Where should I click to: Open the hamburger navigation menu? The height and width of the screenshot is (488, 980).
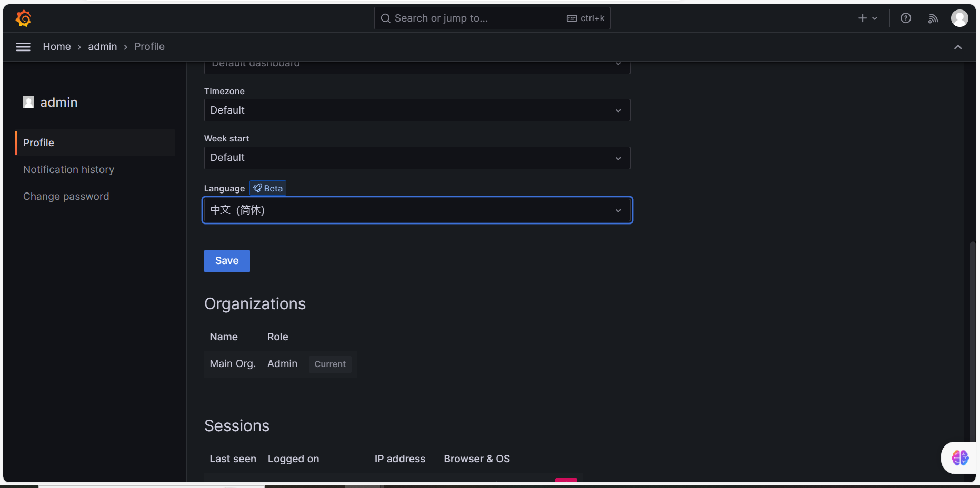click(23, 47)
